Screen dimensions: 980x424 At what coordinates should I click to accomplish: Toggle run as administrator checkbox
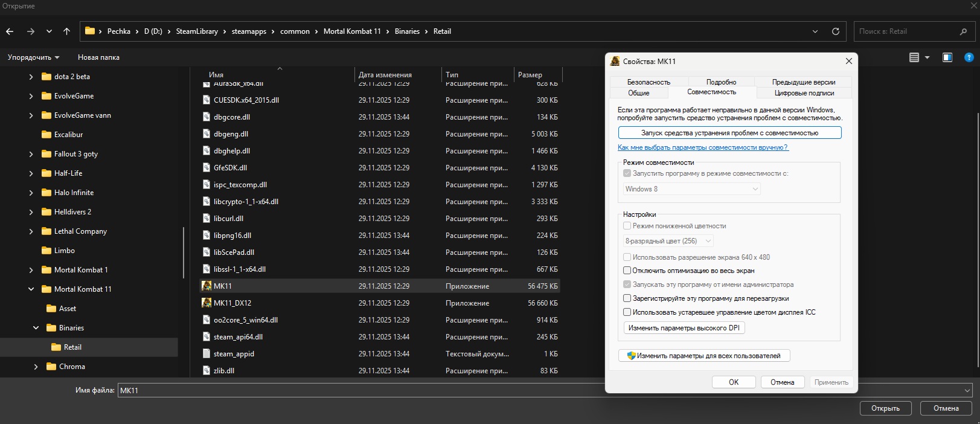(x=627, y=284)
